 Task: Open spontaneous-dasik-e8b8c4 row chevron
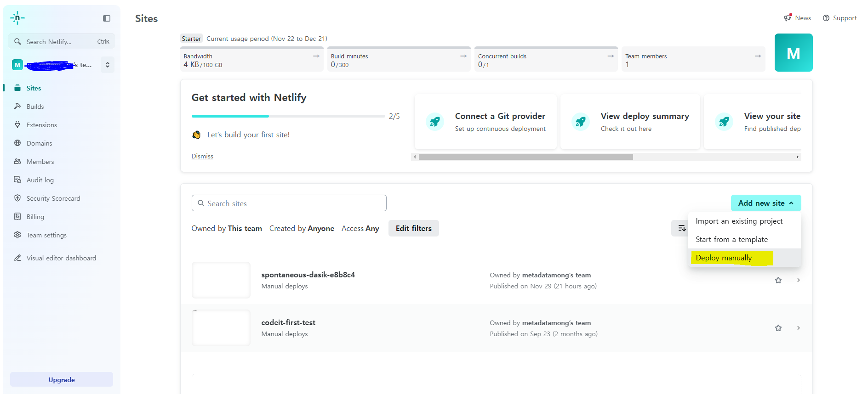tap(799, 280)
